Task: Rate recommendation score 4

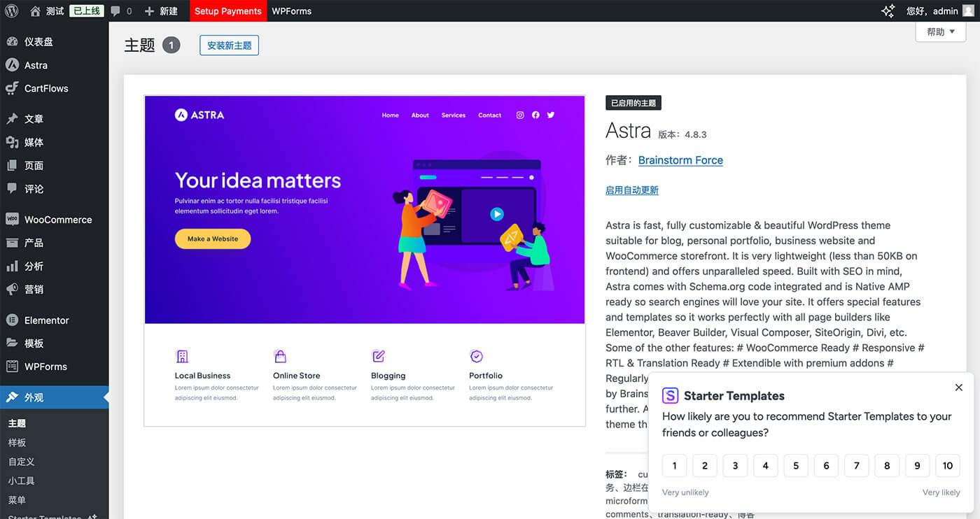Action: point(766,466)
